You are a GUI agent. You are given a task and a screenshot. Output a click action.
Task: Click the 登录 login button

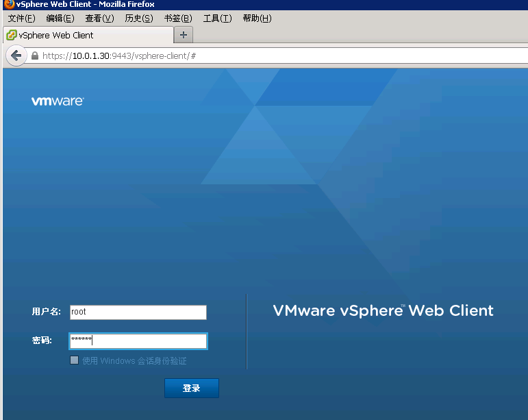[192, 388]
